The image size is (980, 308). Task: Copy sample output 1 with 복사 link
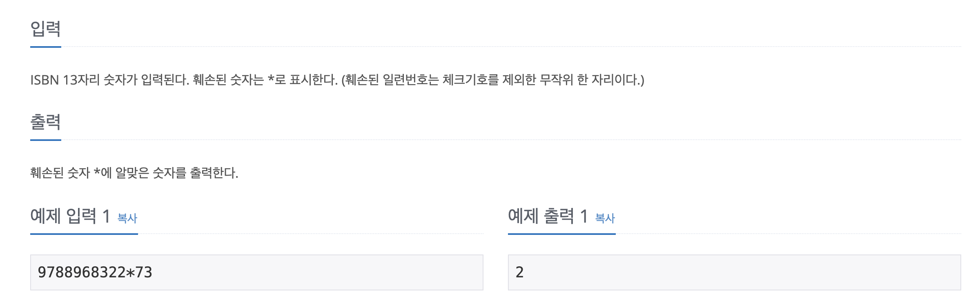(x=605, y=218)
